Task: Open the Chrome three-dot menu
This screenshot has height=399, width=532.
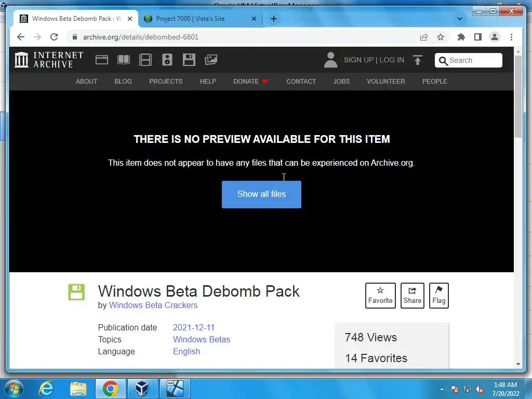Action: click(511, 37)
